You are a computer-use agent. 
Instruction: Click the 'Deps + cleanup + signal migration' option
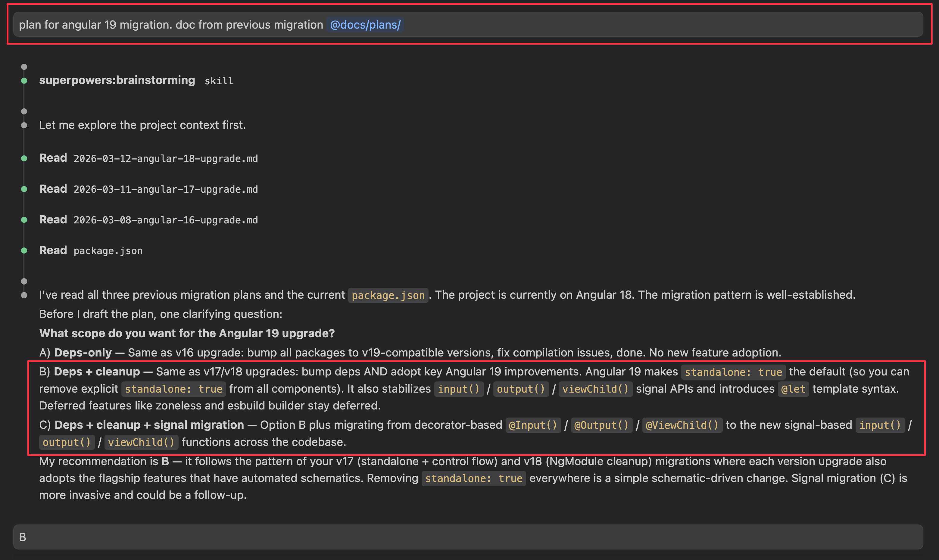149,425
